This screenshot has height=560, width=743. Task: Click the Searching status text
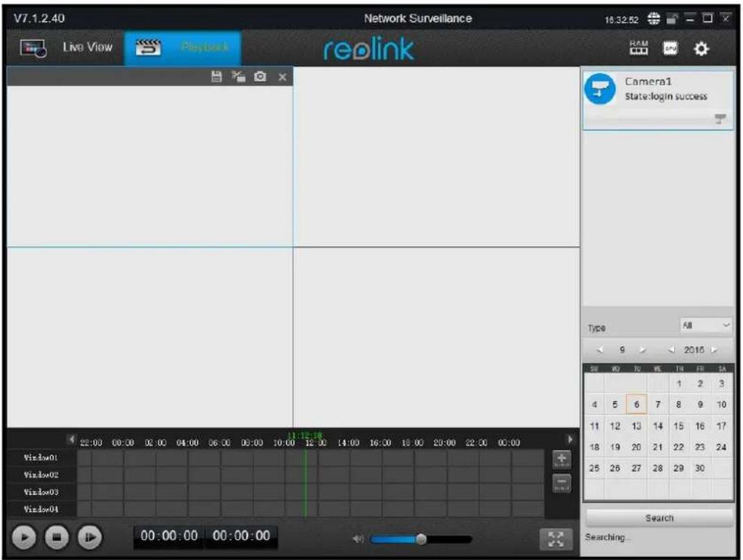(x=608, y=537)
